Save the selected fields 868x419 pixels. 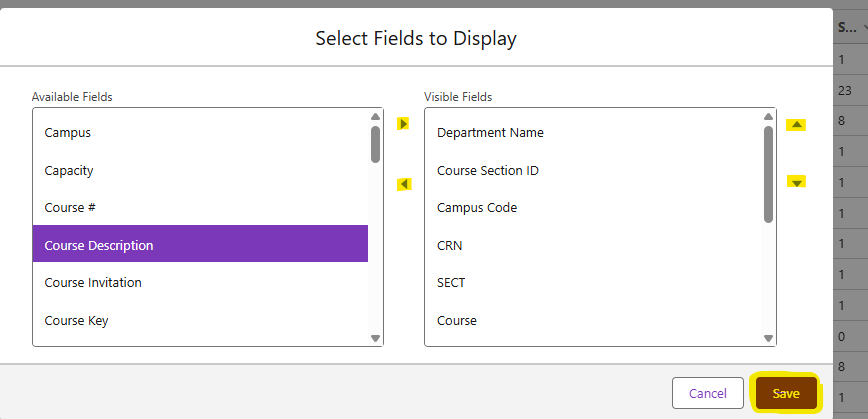coord(786,393)
